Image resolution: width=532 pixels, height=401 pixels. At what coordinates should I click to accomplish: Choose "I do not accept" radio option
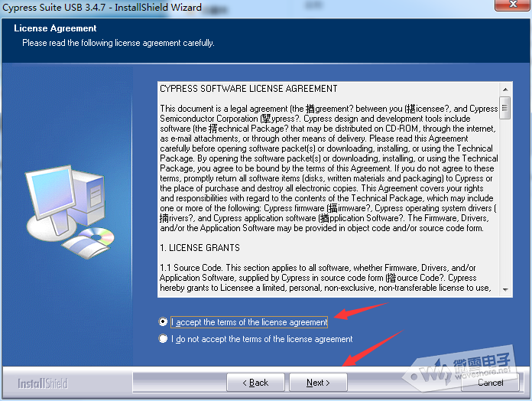coord(164,339)
